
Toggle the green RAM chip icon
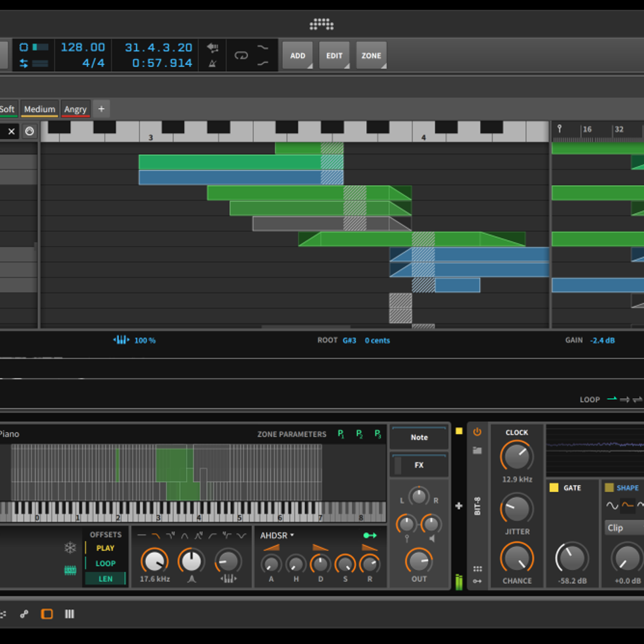click(x=70, y=570)
